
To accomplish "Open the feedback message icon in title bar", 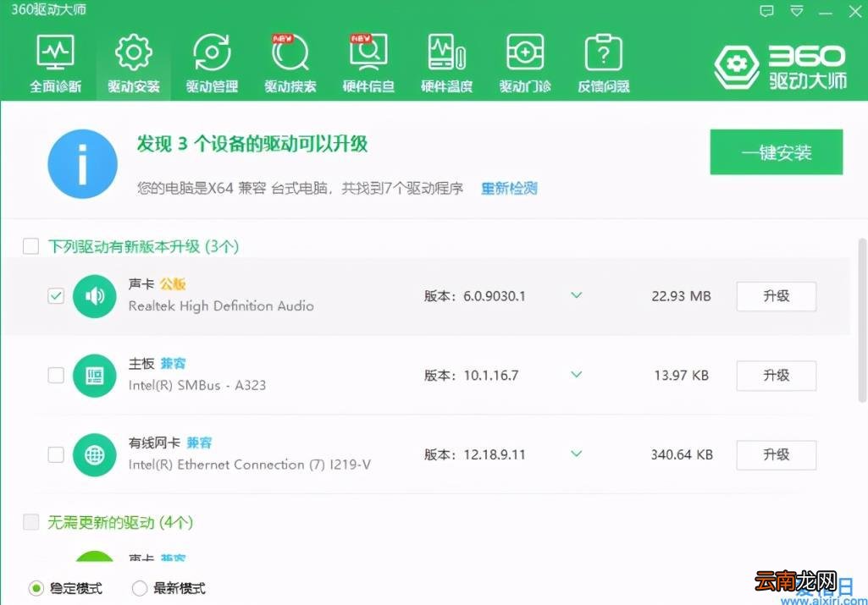I will (766, 11).
